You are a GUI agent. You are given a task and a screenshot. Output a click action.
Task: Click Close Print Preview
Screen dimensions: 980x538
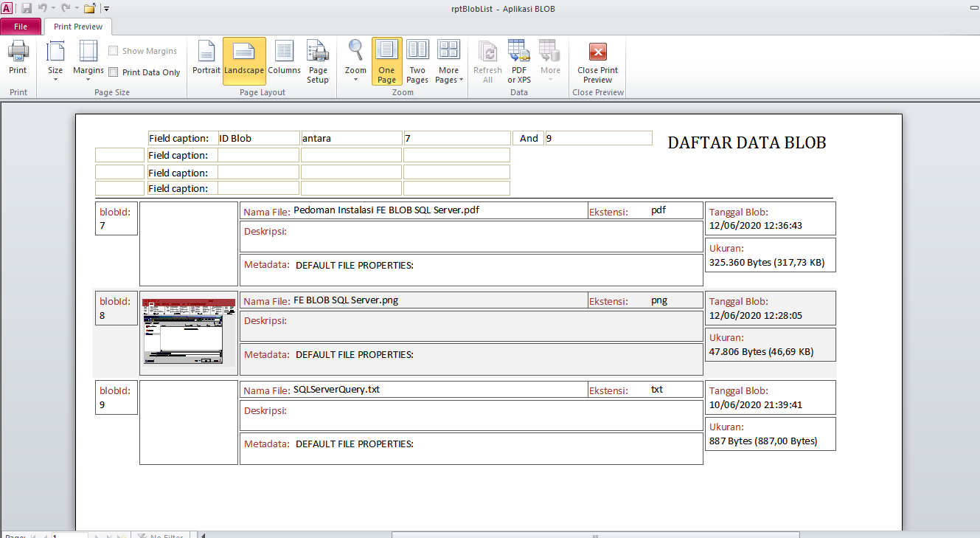(x=597, y=61)
